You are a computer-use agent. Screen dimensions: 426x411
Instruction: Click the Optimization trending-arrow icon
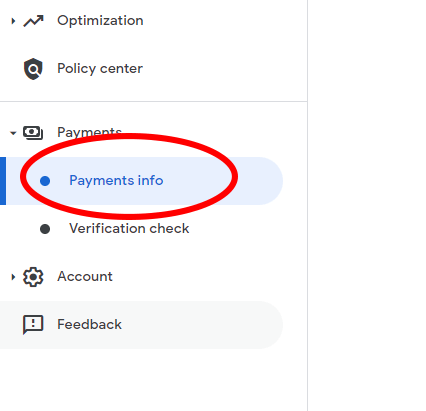point(33,21)
